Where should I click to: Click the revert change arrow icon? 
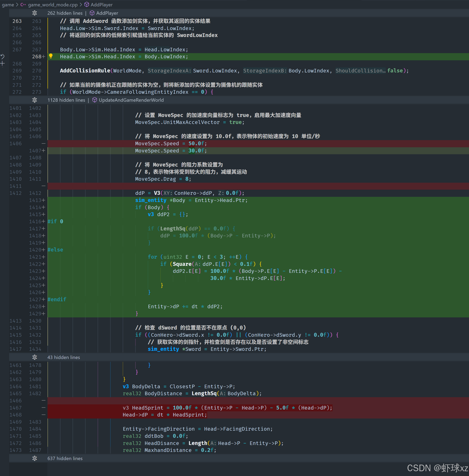click(x=2, y=57)
